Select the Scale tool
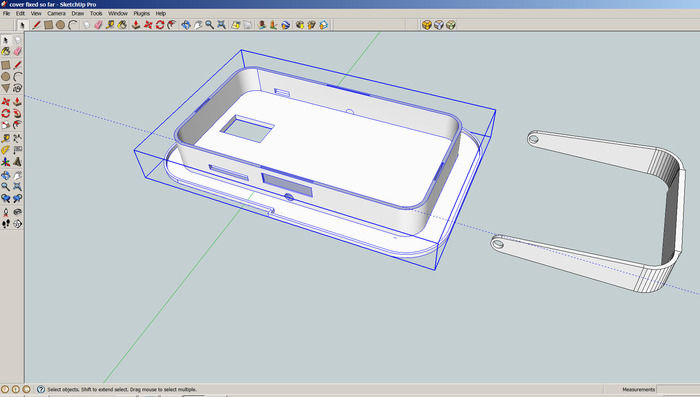This screenshot has width=700, height=397. point(6,125)
